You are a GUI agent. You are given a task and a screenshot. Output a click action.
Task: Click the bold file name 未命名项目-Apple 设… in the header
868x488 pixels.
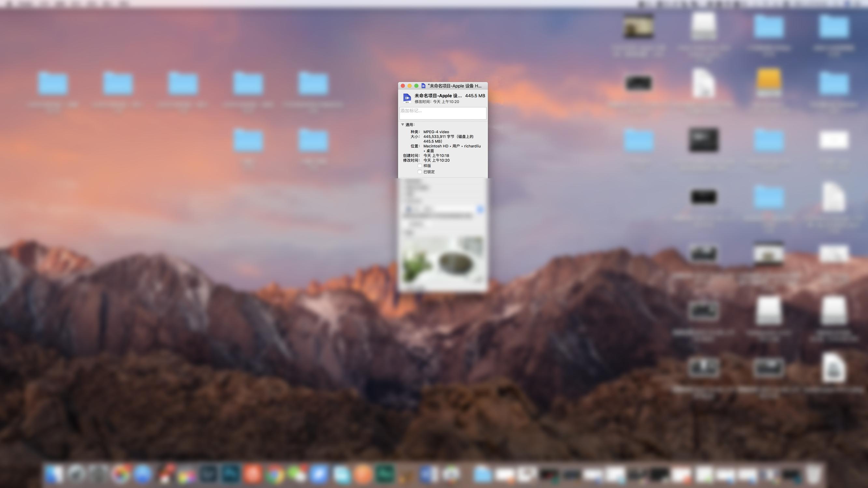(x=438, y=96)
